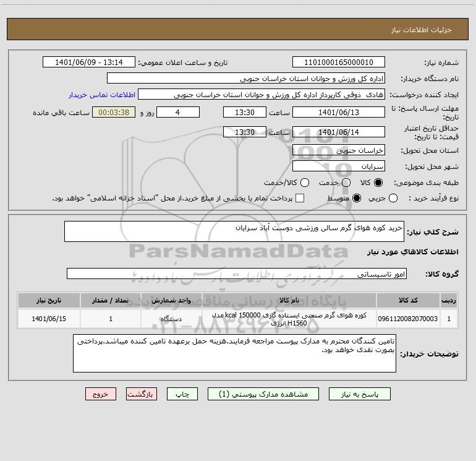Click the unit cell دستگاه
This screenshot has height=461, width=476.
click(x=171, y=319)
